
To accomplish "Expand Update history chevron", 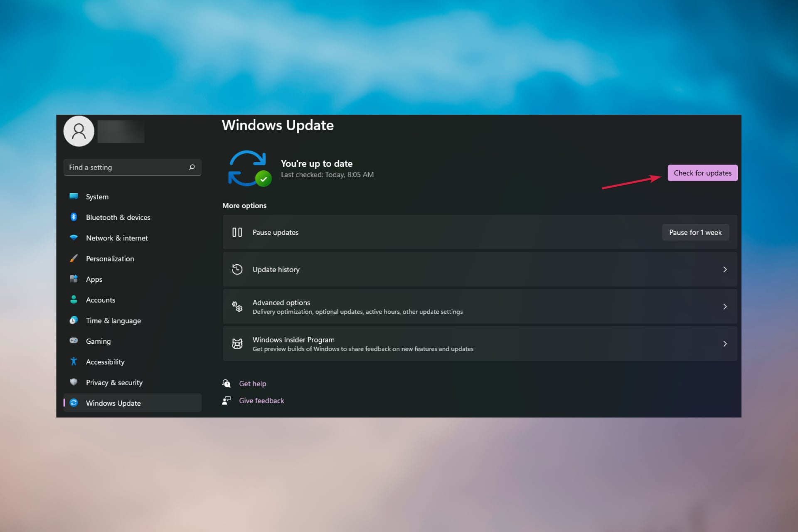I will pos(725,269).
